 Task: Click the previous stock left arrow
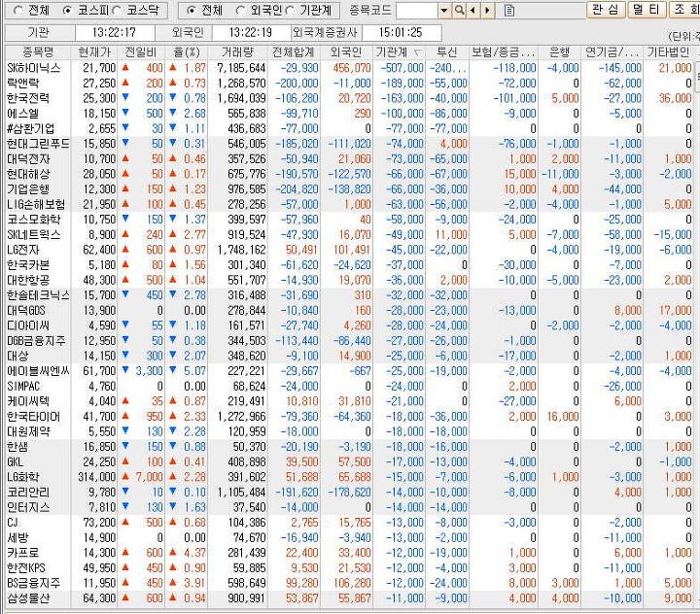(472, 11)
